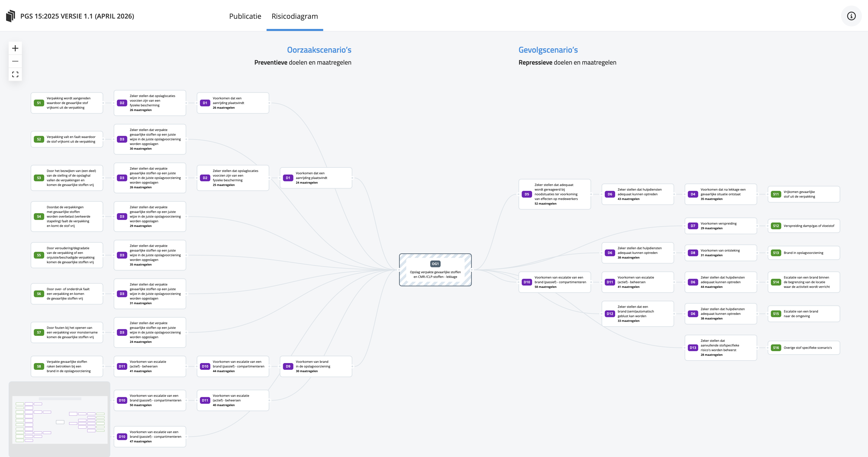Click the green S16 scenario badge
Screen dimensions: 868x457
tap(776, 348)
